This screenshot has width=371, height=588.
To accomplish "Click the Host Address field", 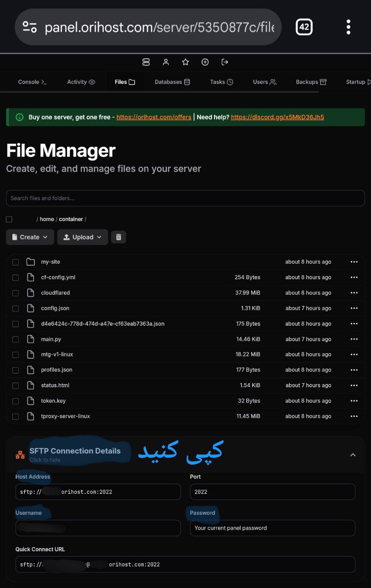I will (x=98, y=492).
